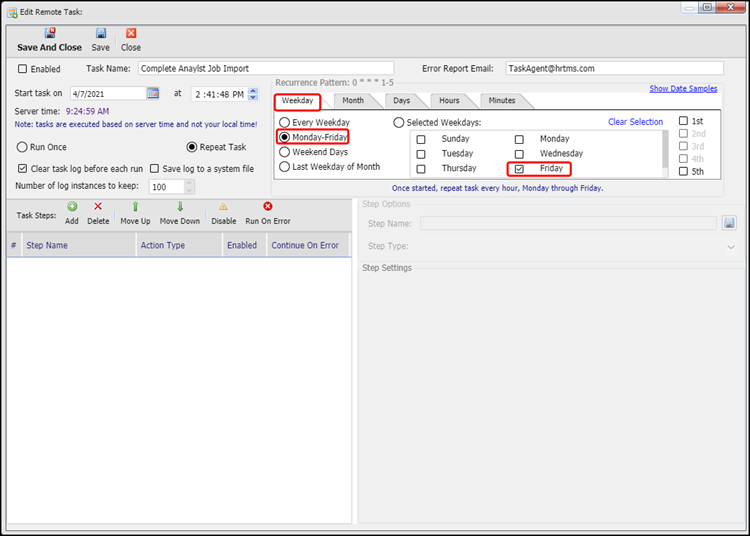Switch to the Weekday tab
This screenshot has height=536, width=750.
[298, 100]
